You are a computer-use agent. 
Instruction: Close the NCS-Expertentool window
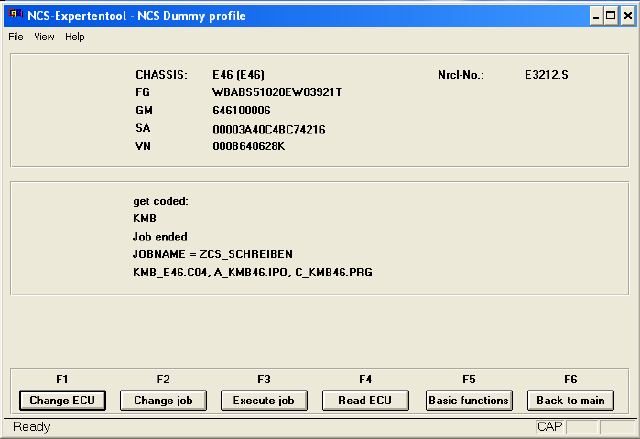627,16
